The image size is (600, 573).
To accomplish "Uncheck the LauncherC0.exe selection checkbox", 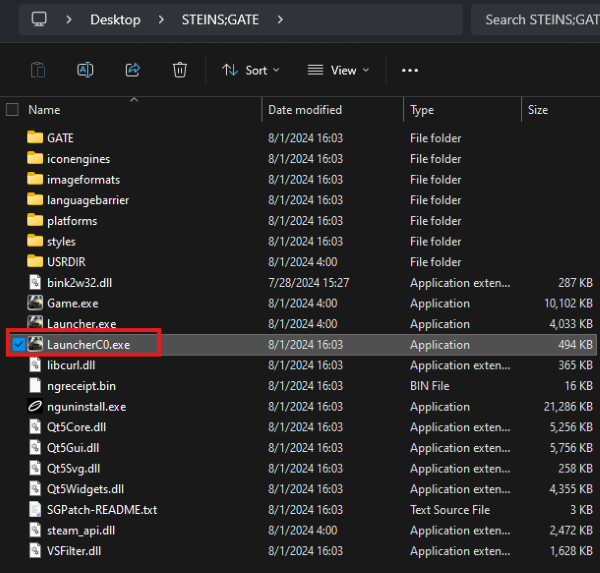I will tap(18, 344).
